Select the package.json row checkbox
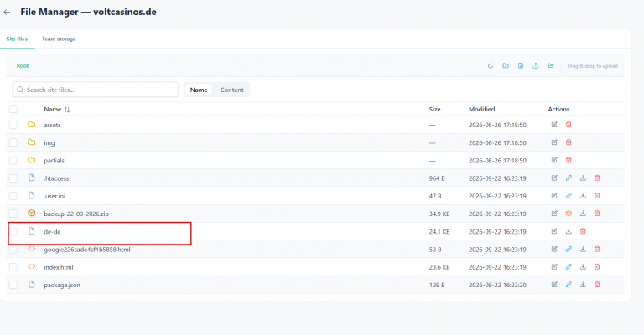 13,285
